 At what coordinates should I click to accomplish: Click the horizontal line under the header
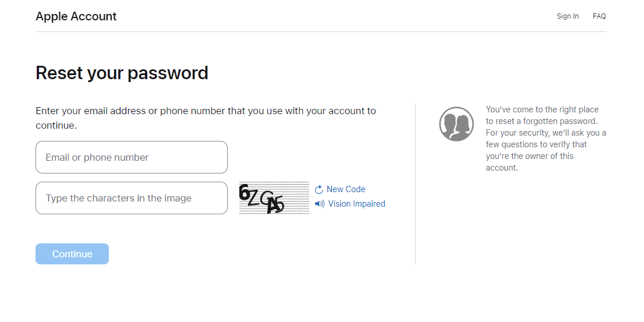320,31
